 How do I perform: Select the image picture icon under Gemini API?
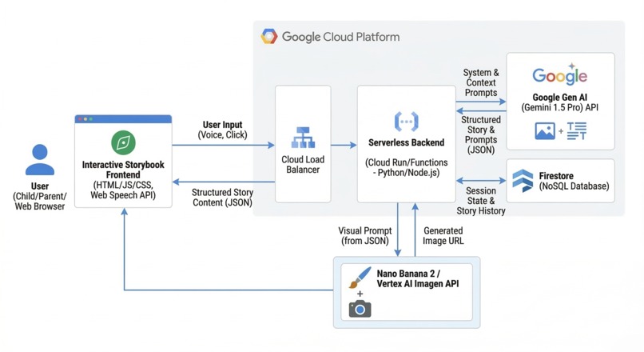click(x=545, y=131)
